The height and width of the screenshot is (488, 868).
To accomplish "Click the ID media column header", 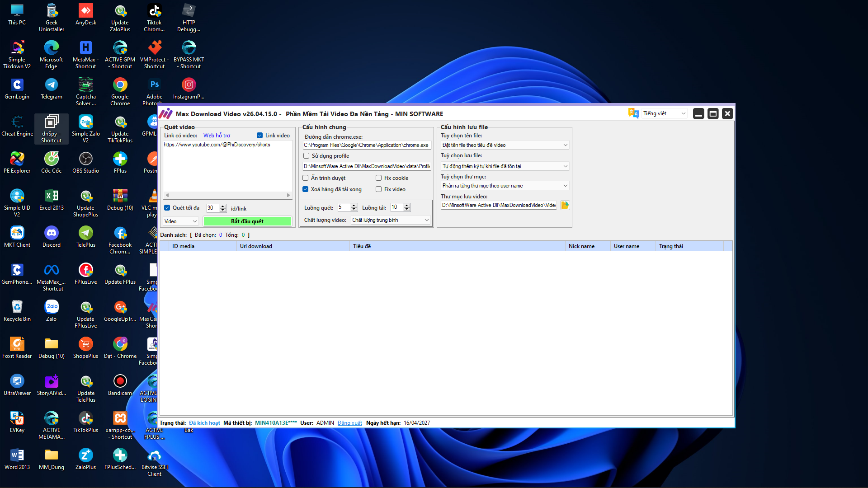I will 203,246.
